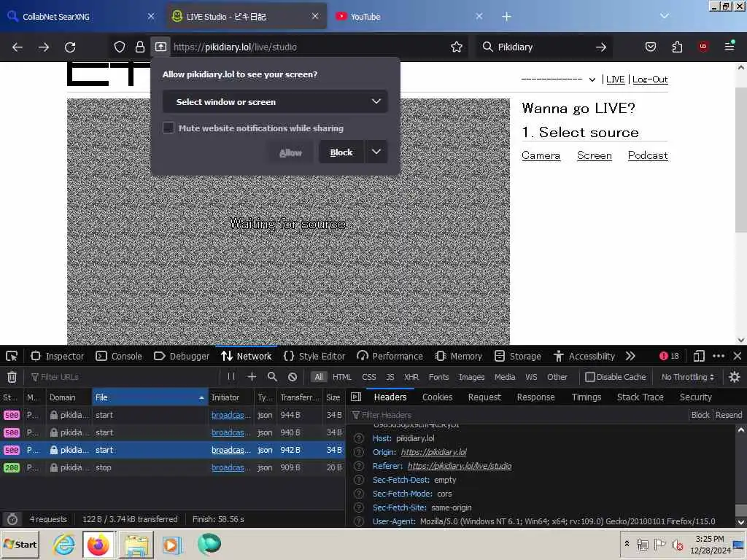
Task: Submit search with the arrow beside Pikidiary
Action: coord(601,47)
